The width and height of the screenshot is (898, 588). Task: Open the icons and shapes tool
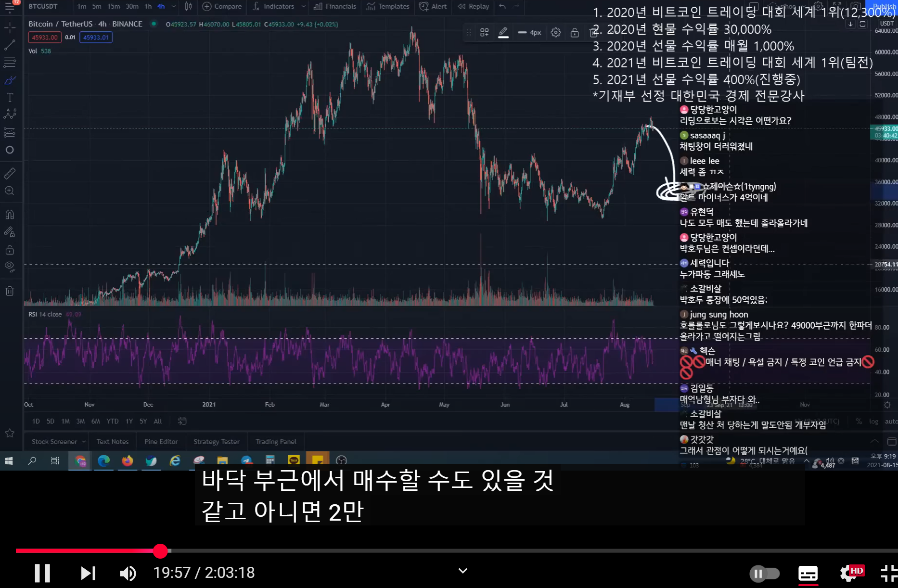[x=10, y=150]
